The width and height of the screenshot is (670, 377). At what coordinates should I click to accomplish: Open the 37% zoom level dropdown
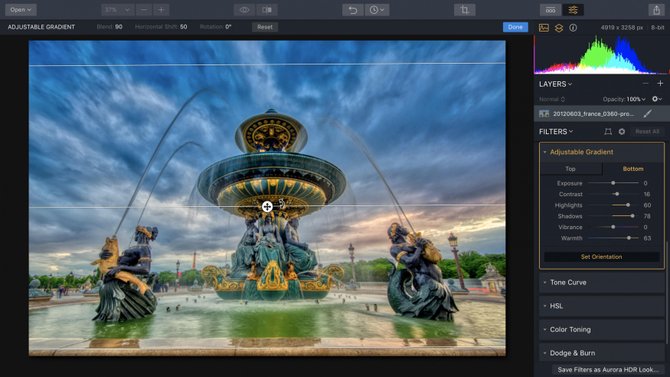pos(117,10)
